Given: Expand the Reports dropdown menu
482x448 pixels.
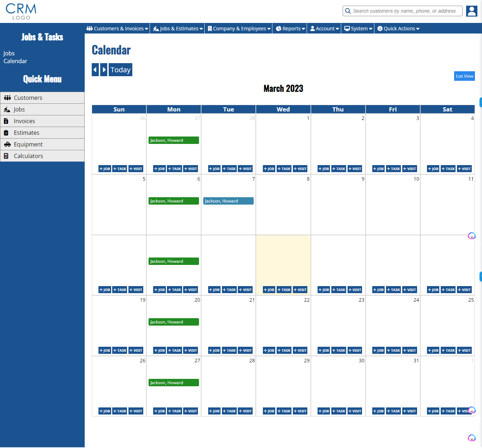Looking at the screenshot, I should 290,29.
